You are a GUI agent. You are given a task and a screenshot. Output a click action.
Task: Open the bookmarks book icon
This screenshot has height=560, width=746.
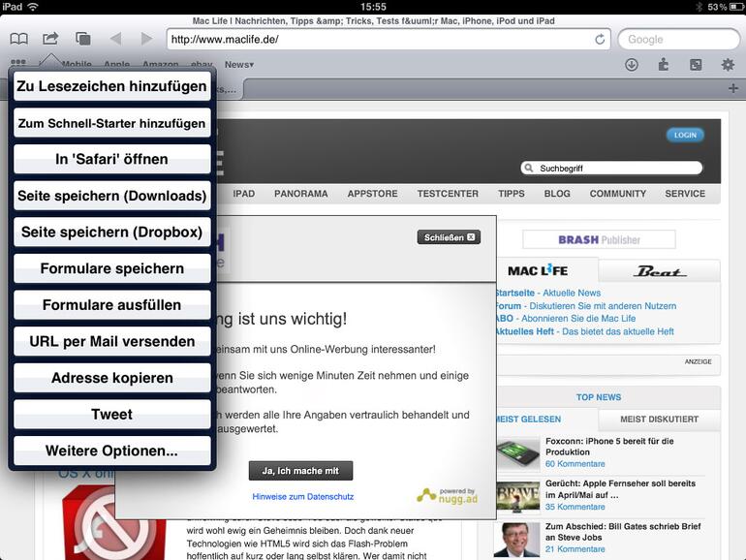pyautogui.click(x=19, y=39)
